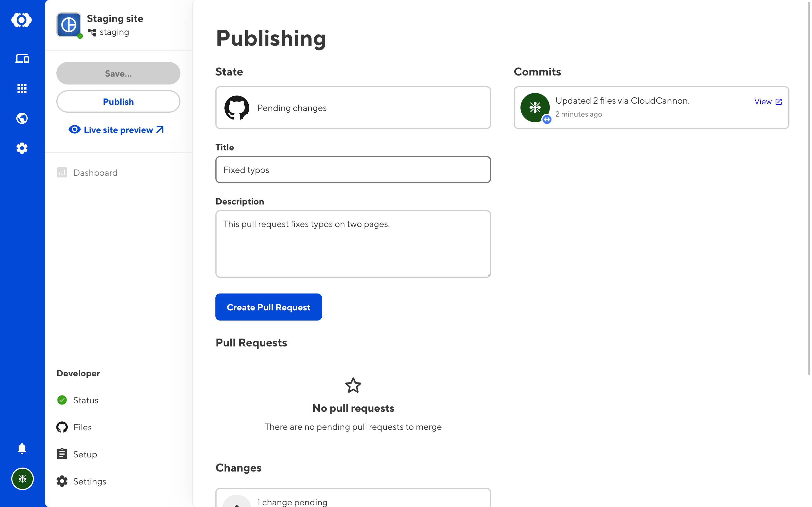This screenshot has width=812, height=507.
Task: Click the Save... button
Action: coord(118,73)
